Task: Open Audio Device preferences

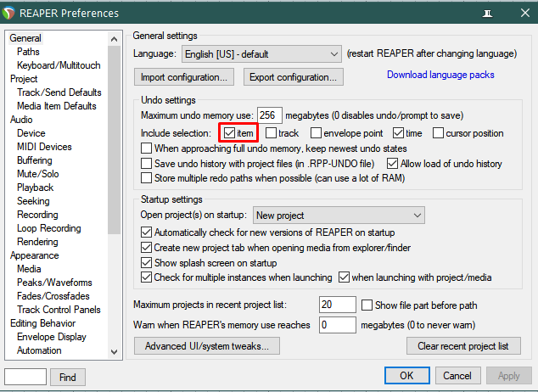Action: click(31, 133)
